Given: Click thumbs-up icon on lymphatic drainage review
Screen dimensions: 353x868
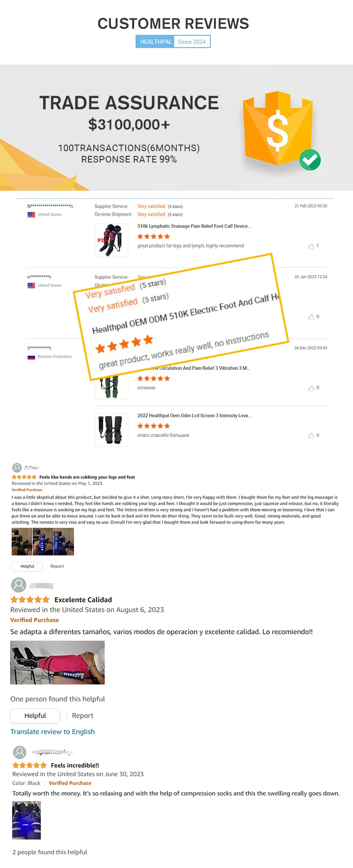Looking at the screenshot, I should [x=311, y=246].
